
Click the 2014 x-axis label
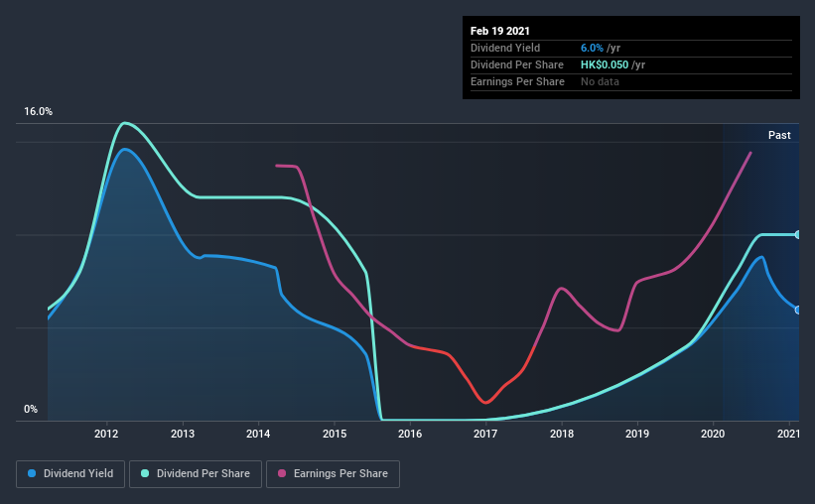coord(258,434)
